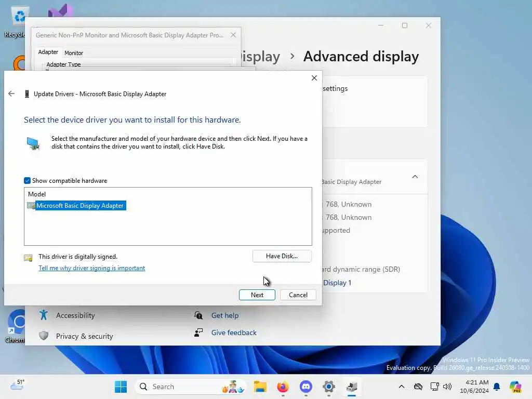The height and width of the screenshot is (399, 532).
Task: Open the Windows Start menu
Action: click(x=121, y=387)
